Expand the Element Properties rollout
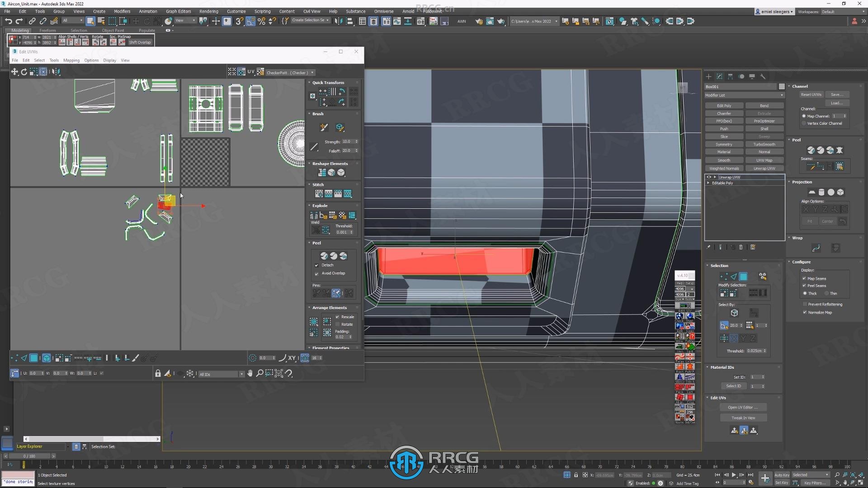The image size is (868, 488). point(331,347)
